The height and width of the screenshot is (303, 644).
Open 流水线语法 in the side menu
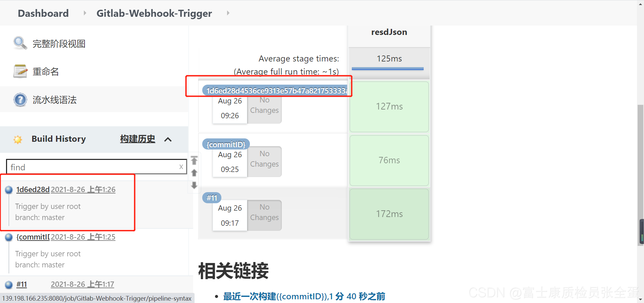tap(55, 100)
